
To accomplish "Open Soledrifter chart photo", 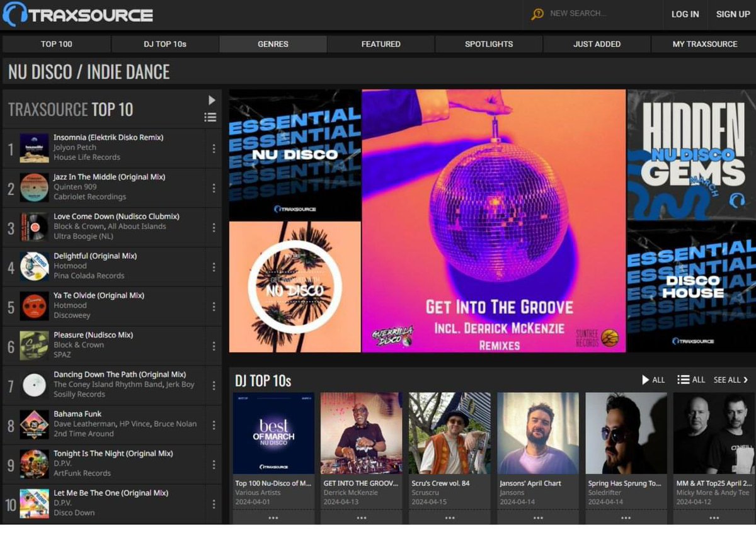I will pyautogui.click(x=626, y=433).
